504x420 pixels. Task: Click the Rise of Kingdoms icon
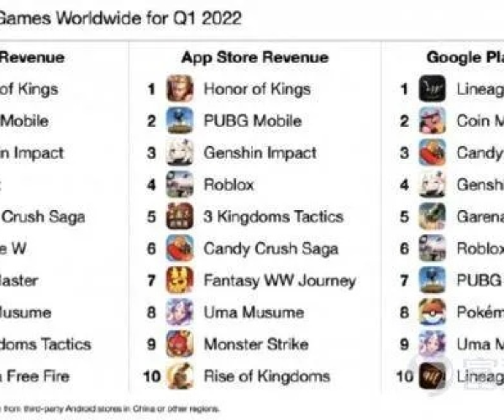click(180, 376)
